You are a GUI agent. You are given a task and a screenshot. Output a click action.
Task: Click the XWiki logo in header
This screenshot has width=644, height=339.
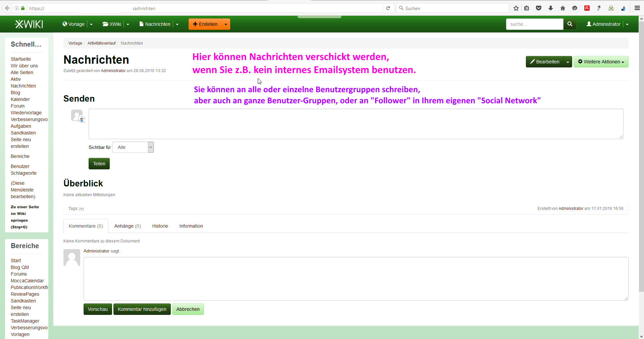click(x=29, y=24)
